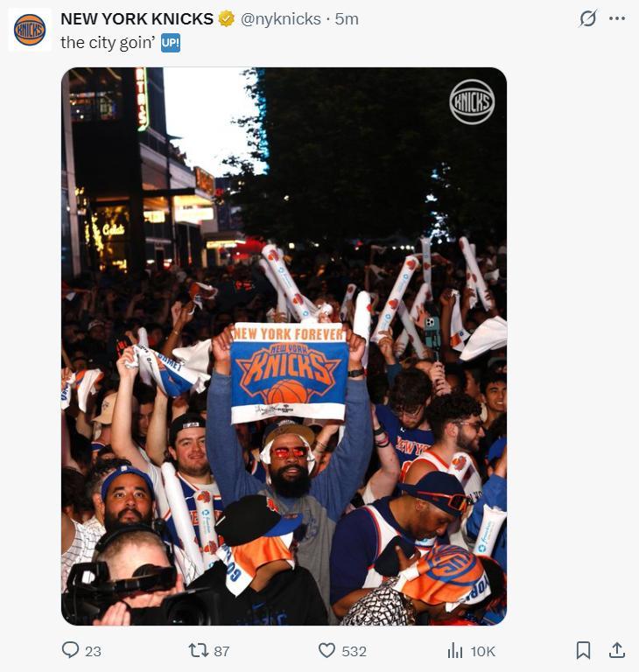Click the NEW YORK KNICKS display name
The image size is (639, 672).
(137, 19)
